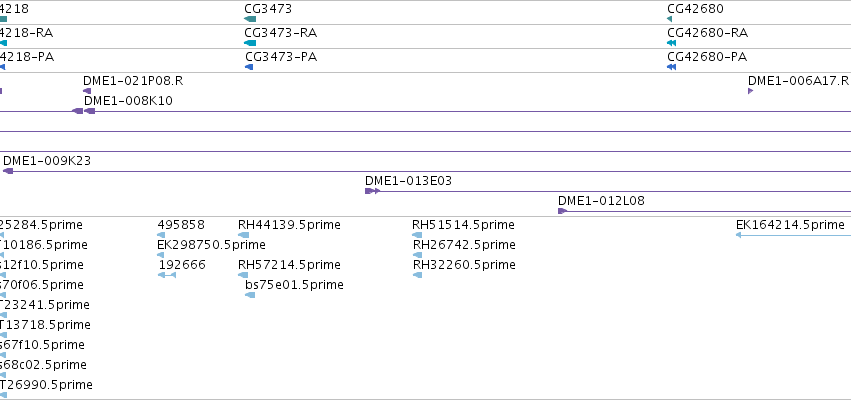Screen dimensions: 851x400
Task: Select the CG3473-PA protein arrow
Action: (x=249, y=67)
